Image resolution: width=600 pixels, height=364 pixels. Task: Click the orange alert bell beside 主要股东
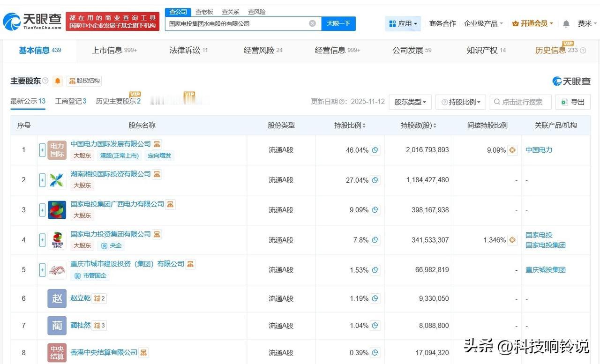point(58,81)
